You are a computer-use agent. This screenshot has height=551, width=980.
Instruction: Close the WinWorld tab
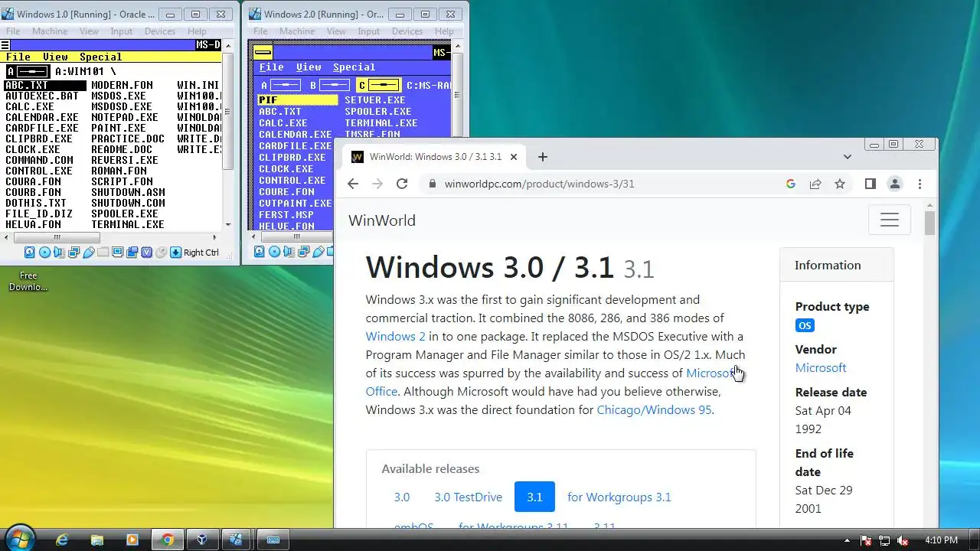pyautogui.click(x=514, y=157)
